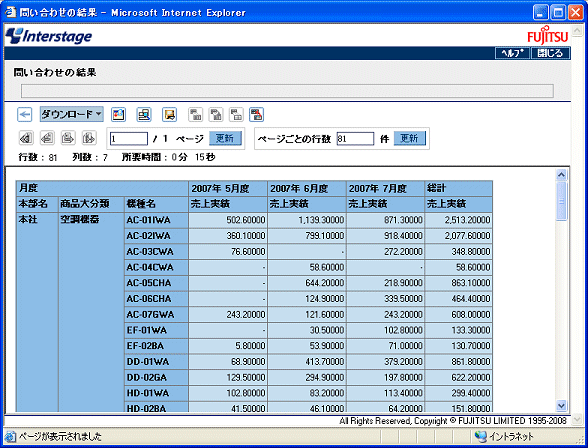Screen dimensions: 588x448
Task: Click the blue back arrow icon
Action: point(25,114)
